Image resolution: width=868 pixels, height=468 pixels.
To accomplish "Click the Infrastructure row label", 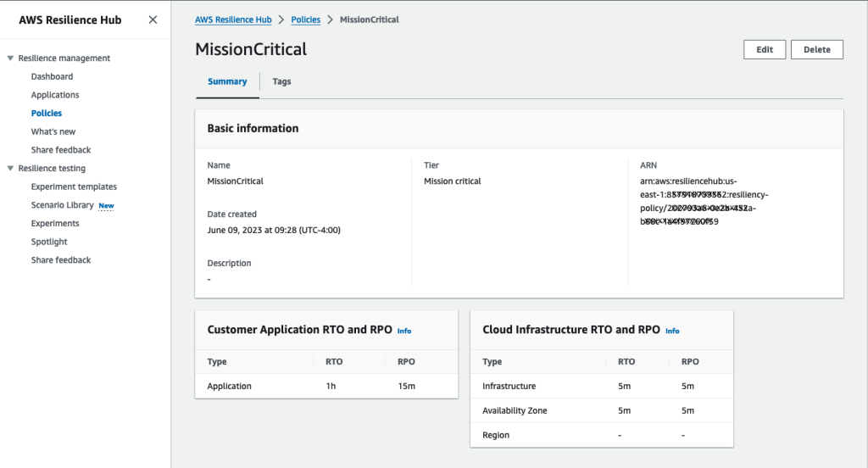I will pyautogui.click(x=509, y=386).
